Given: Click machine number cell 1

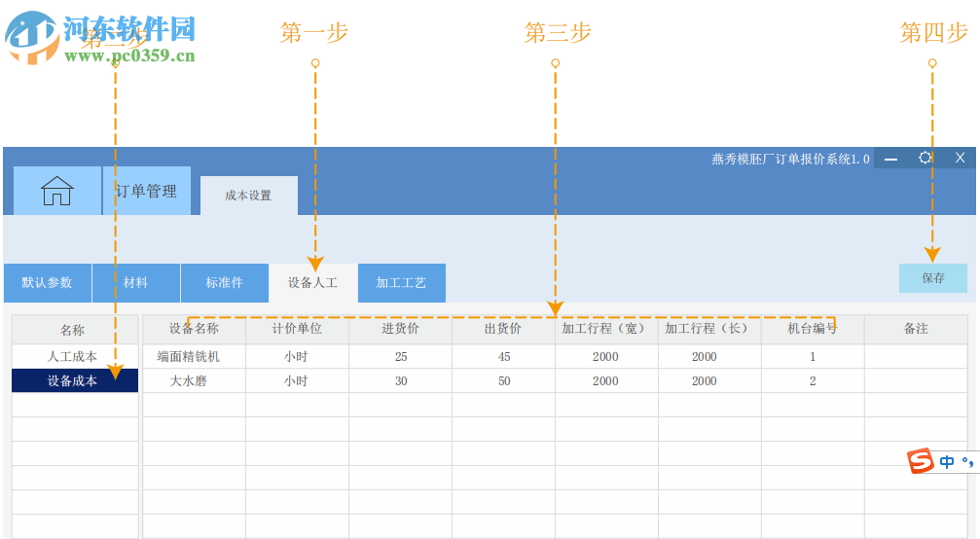Looking at the screenshot, I should pos(813,357).
